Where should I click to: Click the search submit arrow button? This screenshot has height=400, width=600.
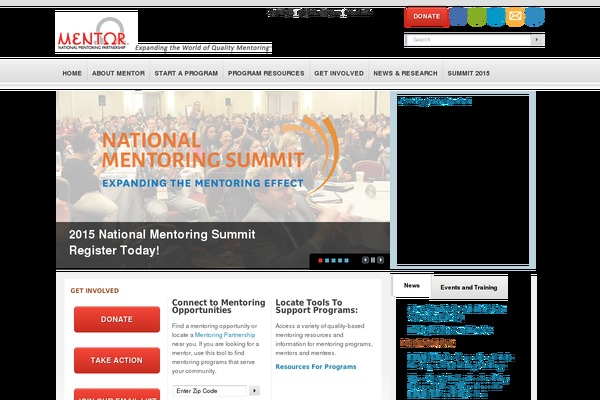click(537, 39)
